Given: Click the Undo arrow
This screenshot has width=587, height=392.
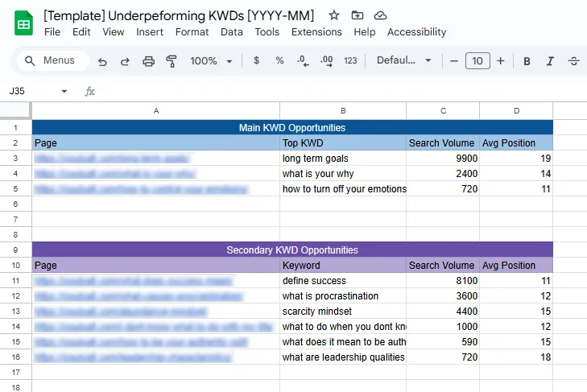Looking at the screenshot, I should 102,61.
